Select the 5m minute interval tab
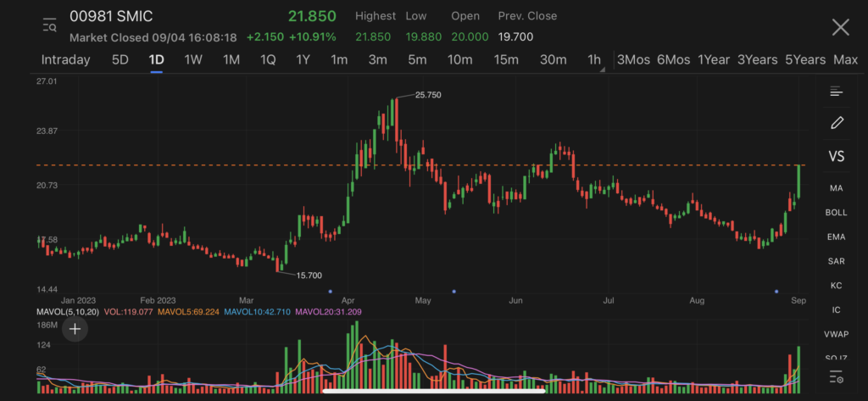Image resolution: width=868 pixels, height=401 pixels. coord(417,60)
